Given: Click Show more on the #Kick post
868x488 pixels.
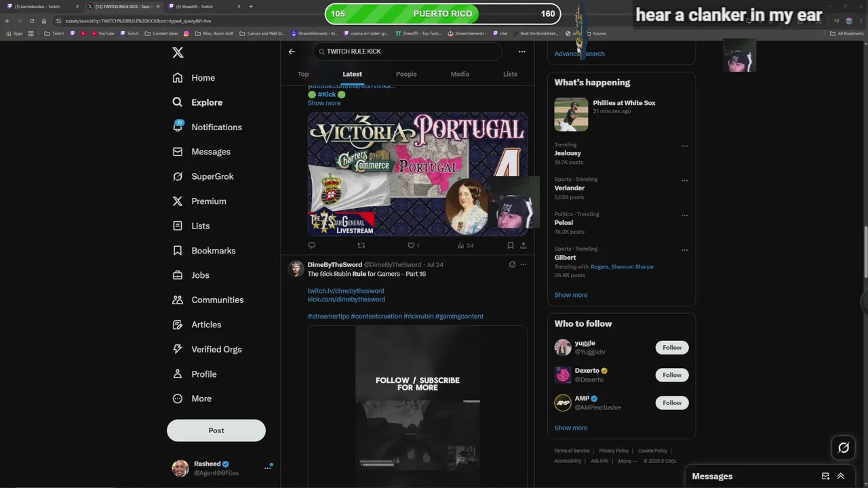Looking at the screenshot, I should pos(324,103).
